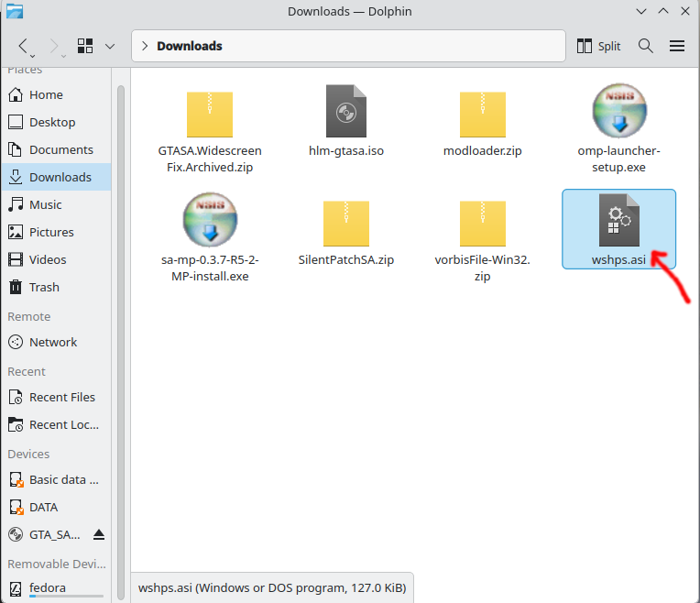Go back with the back arrow
This screenshot has height=603, width=700.
23,46
